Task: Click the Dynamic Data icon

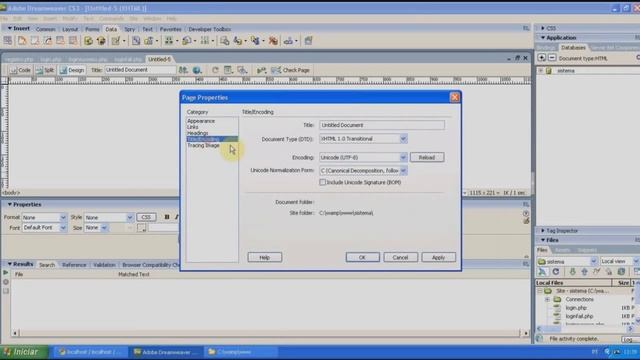Action: coord(118,41)
